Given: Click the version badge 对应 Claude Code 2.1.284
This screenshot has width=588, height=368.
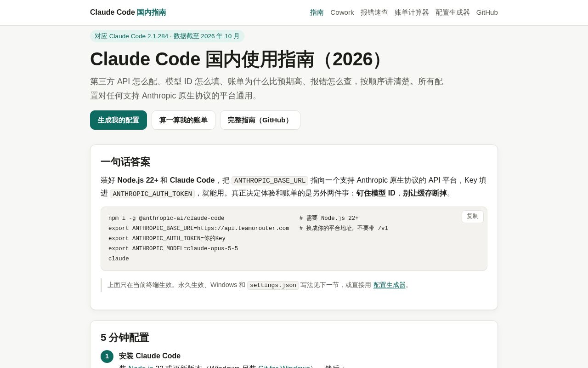Looking at the screenshot, I should click(x=167, y=36).
